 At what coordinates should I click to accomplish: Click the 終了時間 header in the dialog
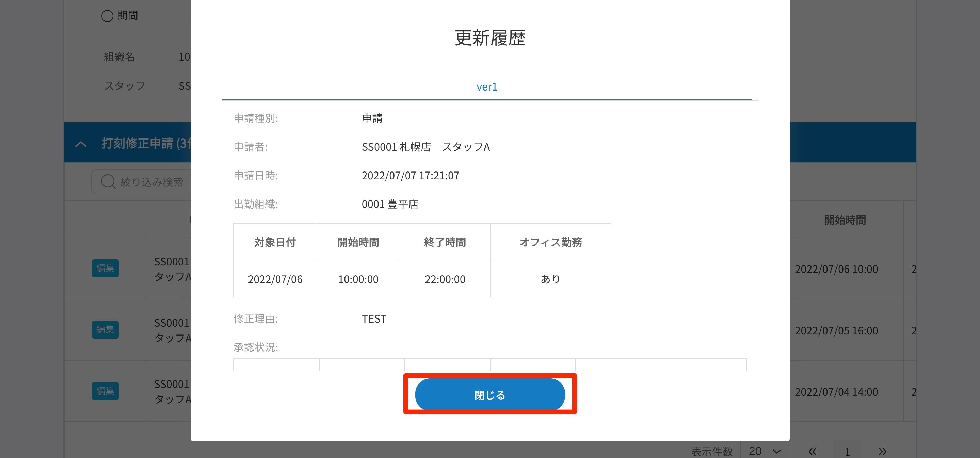pyautogui.click(x=445, y=242)
